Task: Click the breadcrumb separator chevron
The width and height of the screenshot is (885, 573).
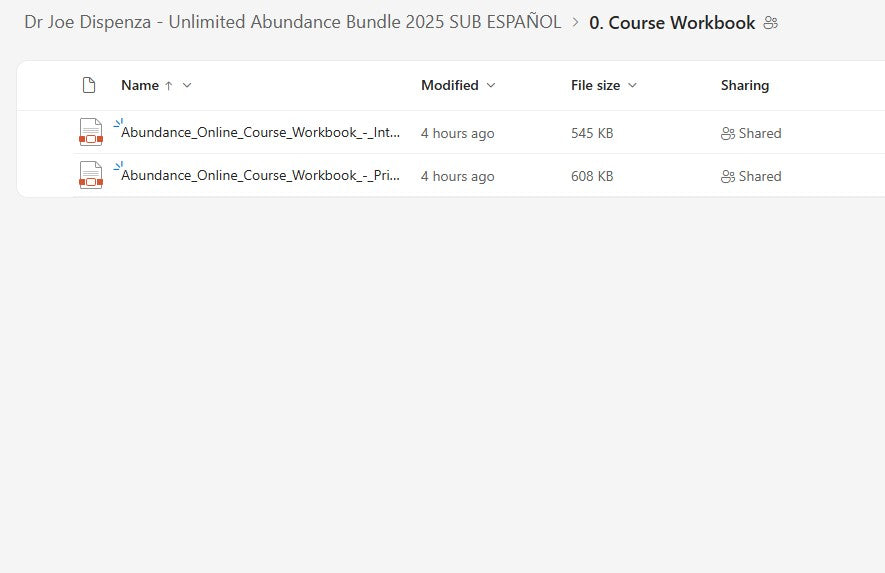Action: tap(575, 23)
